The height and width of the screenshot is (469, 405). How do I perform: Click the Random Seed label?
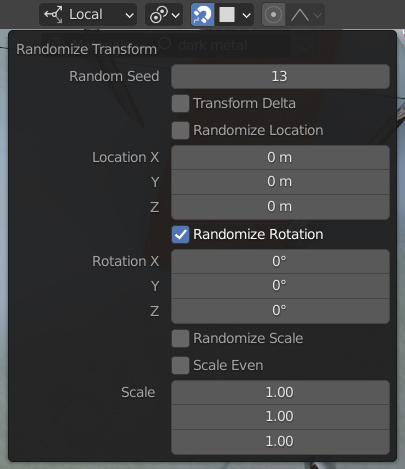[x=114, y=76]
